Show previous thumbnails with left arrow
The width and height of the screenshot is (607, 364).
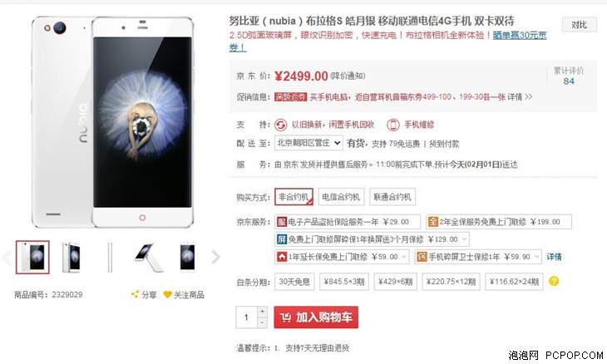7,257
